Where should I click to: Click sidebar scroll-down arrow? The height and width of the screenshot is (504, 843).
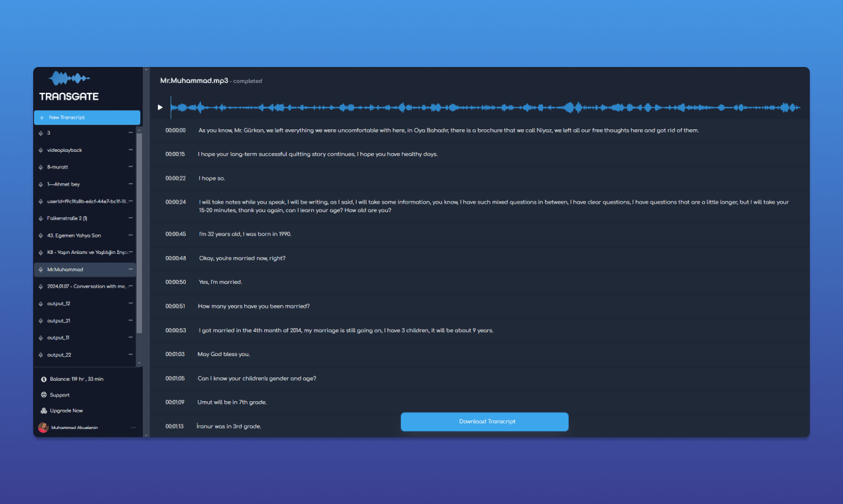click(x=139, y=363)
